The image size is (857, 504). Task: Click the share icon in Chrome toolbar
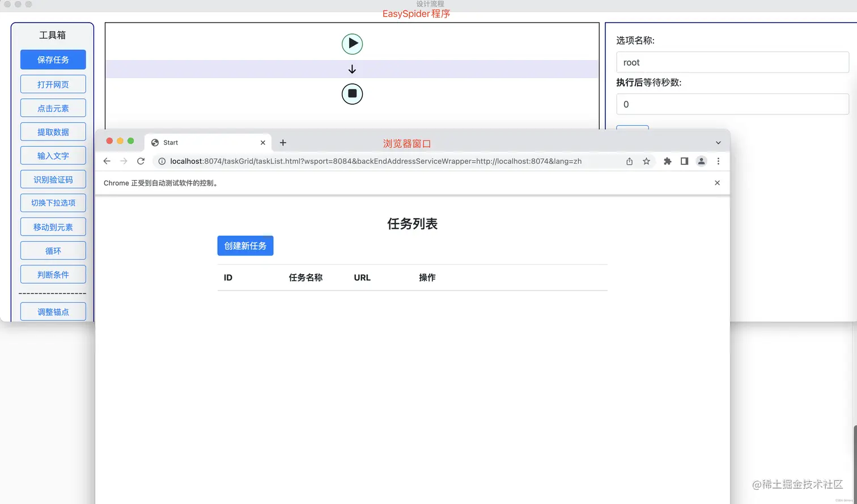pos(629,161)
